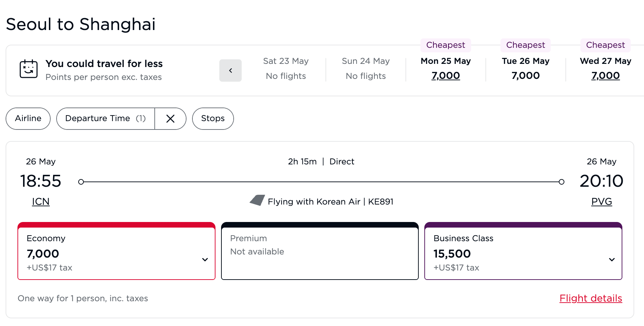Open Flight details link
This screenshot has height=326, width=644.
click(x=591, y=298)
